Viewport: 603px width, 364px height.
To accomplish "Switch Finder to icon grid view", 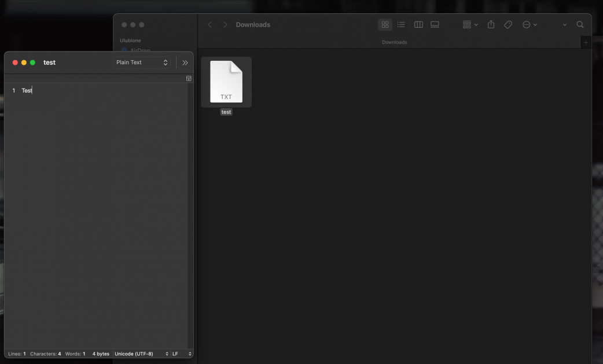I will (x=385, y=25).
